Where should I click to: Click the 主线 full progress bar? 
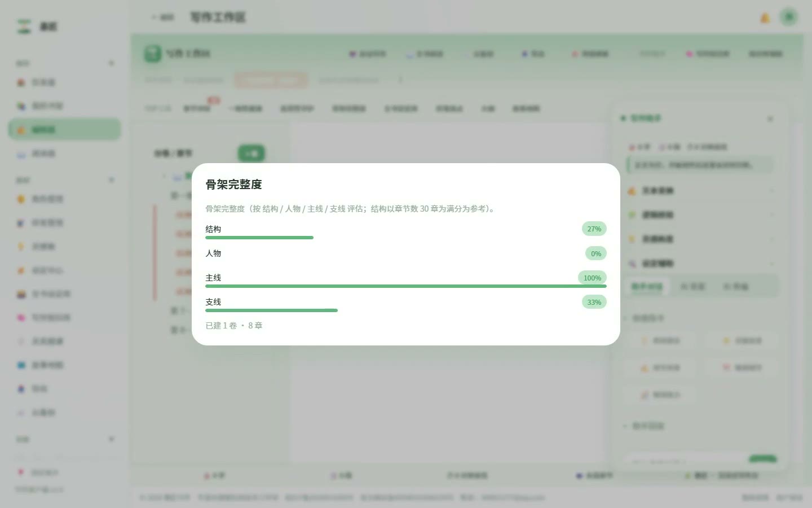406,286
